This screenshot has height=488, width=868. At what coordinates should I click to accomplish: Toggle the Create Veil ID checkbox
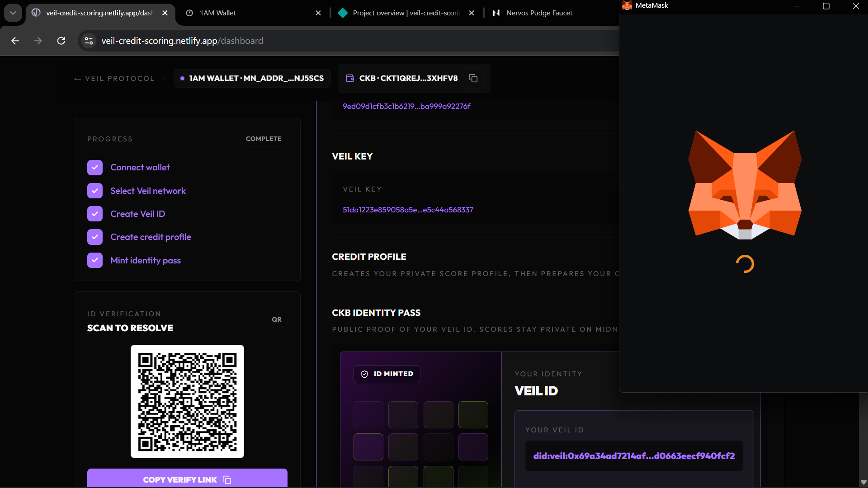[95, 214]
